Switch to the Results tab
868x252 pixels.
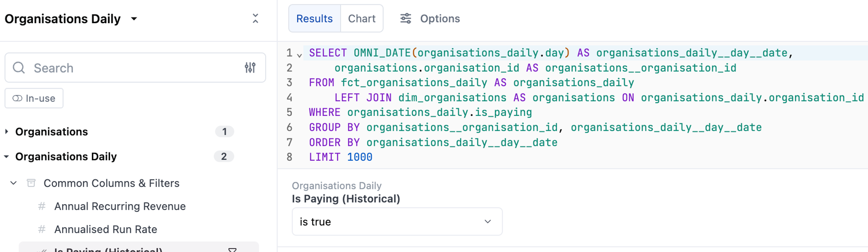click(314, 19)
